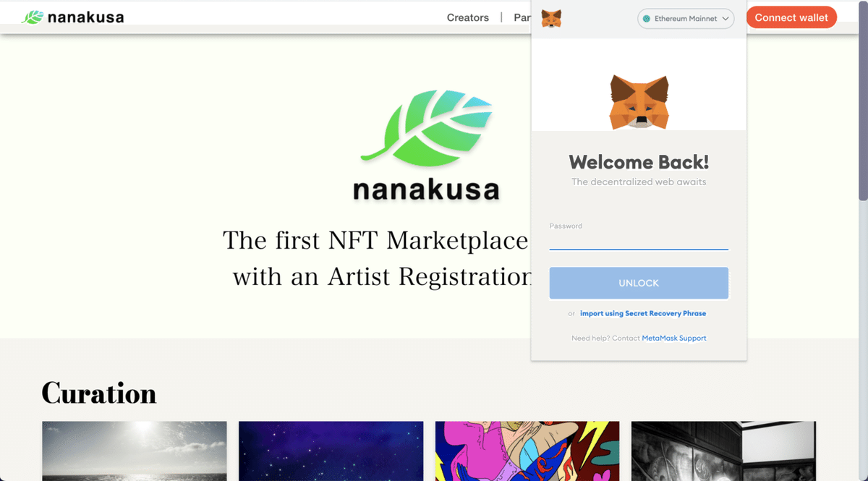Open the Creators menu item
Viewport: 868px width, 481px height.
click(467, 17)
